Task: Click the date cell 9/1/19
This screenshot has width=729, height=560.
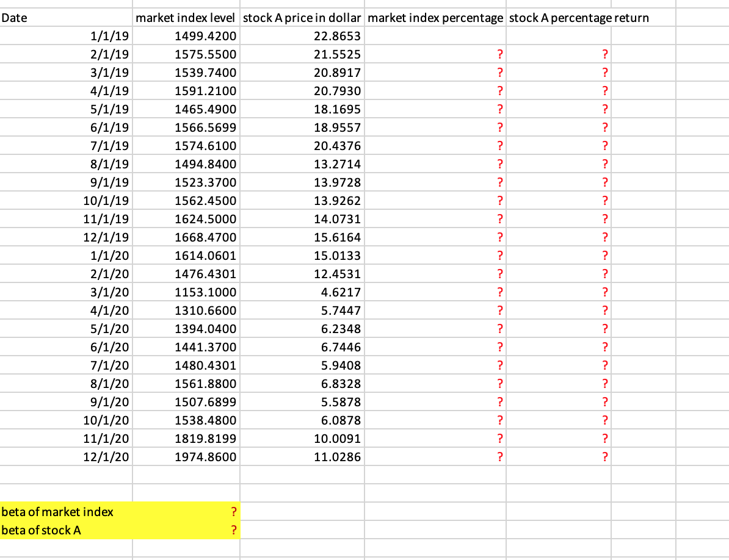Action: pos(66,182)
